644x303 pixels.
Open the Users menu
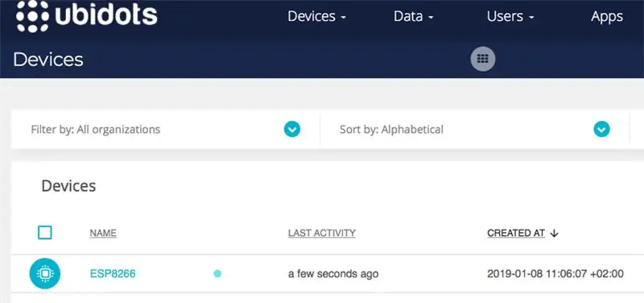pos(510,16)
